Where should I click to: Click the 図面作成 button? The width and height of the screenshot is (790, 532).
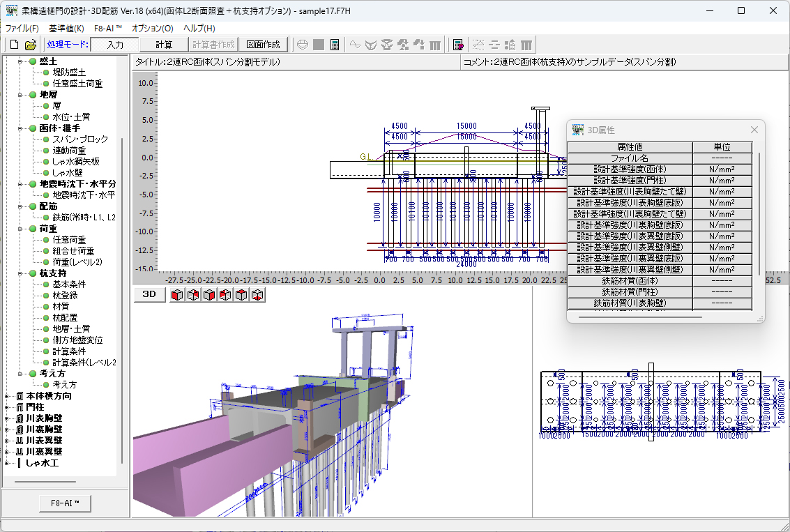coord(263,45)
